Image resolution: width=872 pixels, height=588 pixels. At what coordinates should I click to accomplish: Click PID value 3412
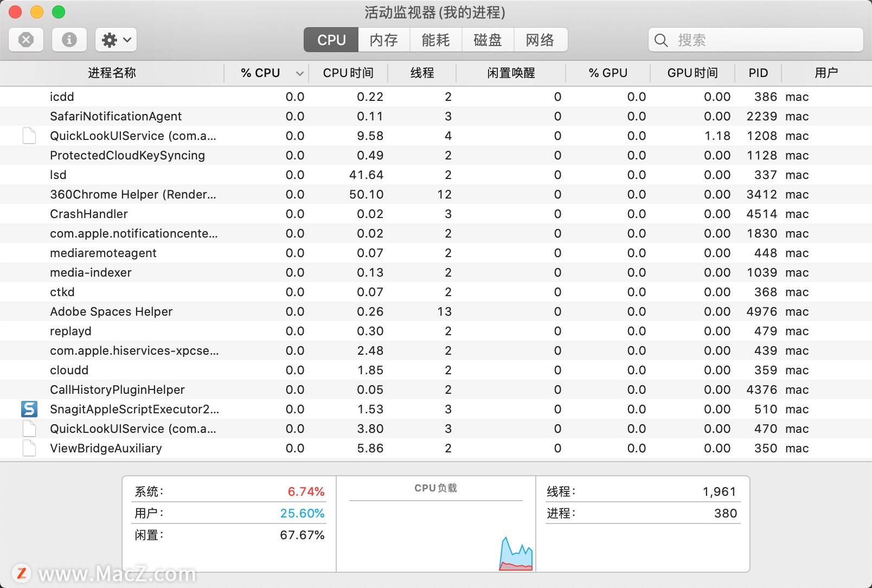click(x=762, y=194)
